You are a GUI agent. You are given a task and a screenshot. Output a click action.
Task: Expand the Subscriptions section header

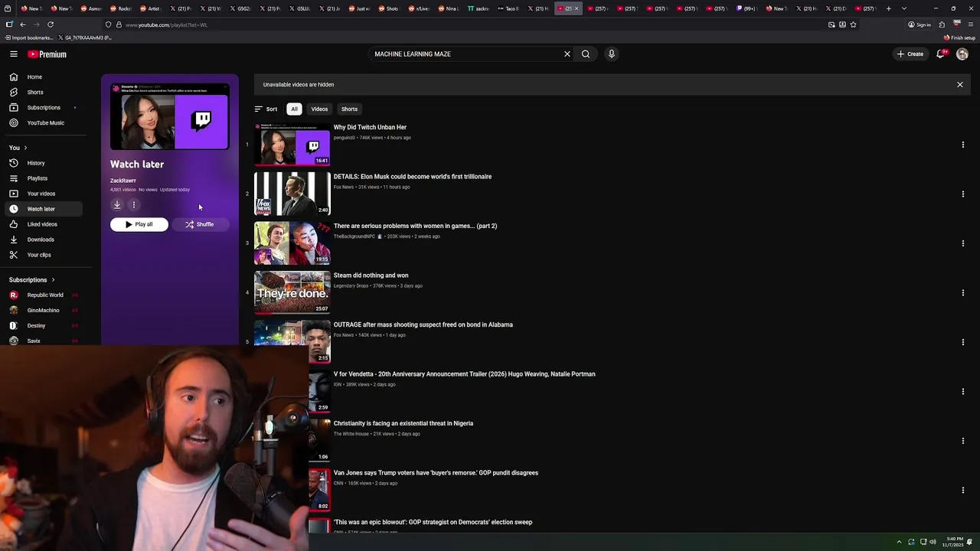[x=31, y=280]
